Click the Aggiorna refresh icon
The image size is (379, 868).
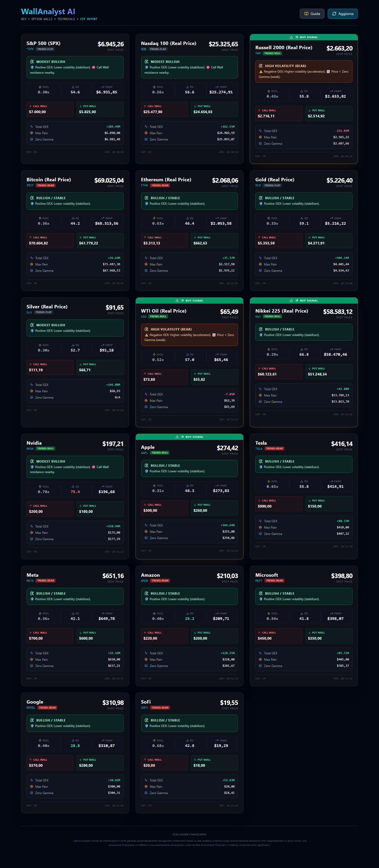(x=334, y=14)
